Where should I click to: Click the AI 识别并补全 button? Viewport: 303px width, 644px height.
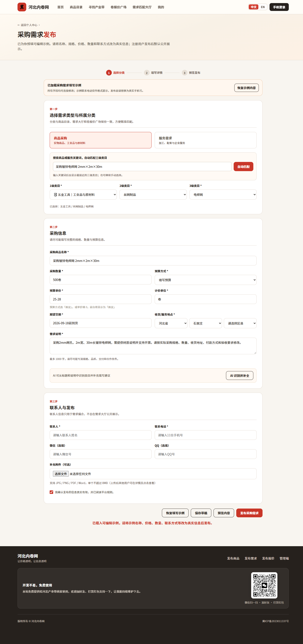click(240, 376)
